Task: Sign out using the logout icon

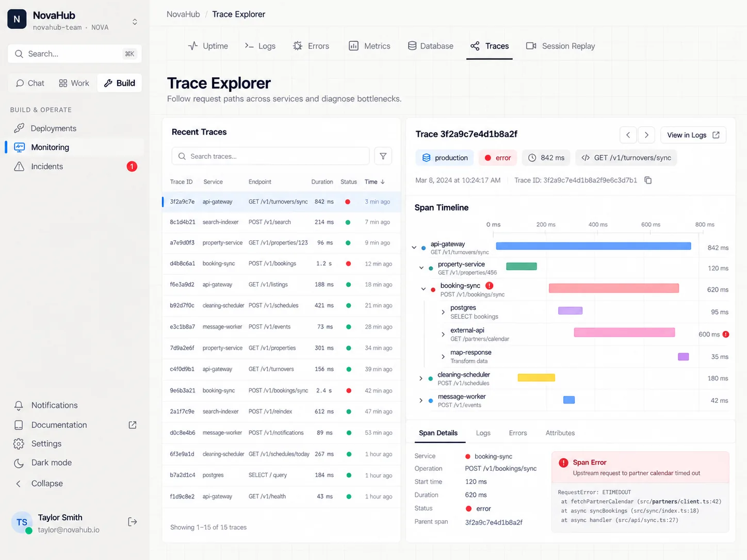Action: 133,522
